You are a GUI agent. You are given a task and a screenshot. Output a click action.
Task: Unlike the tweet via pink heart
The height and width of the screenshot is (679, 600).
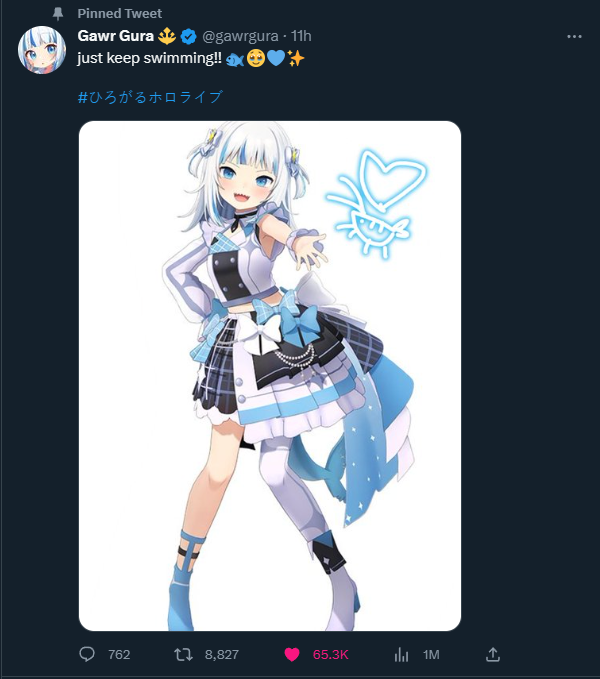[292, 654]
